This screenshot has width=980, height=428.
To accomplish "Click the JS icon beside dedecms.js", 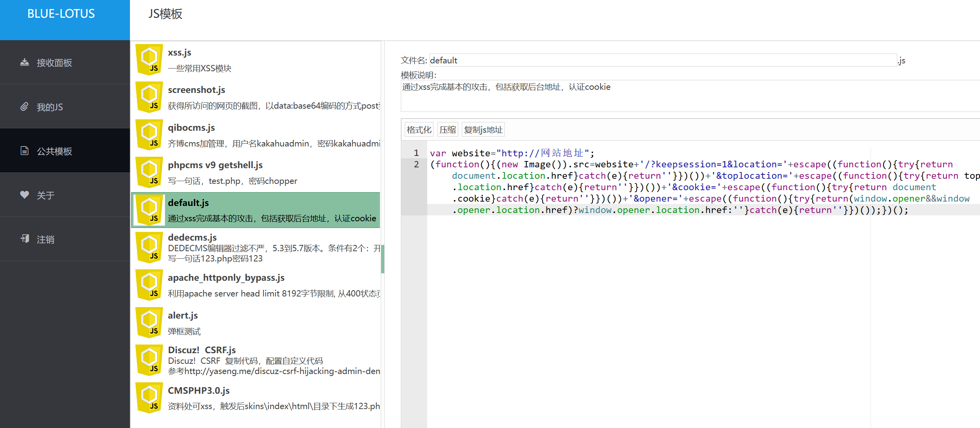I will [x=149, y=248].
